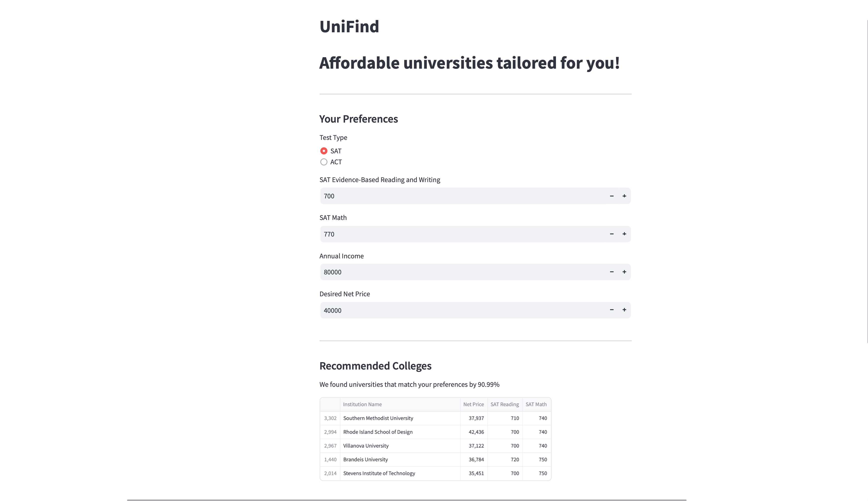Click the SAT Reading column header
Viewport: 868px width, 501px height.
[504, 404]
